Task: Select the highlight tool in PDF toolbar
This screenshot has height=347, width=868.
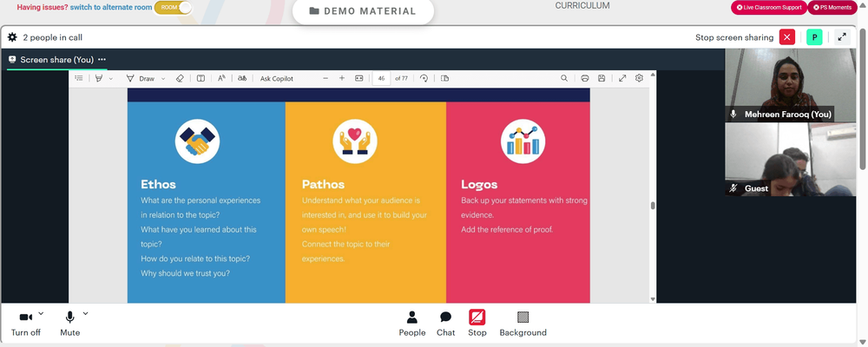Action: [x=99, y=79]
